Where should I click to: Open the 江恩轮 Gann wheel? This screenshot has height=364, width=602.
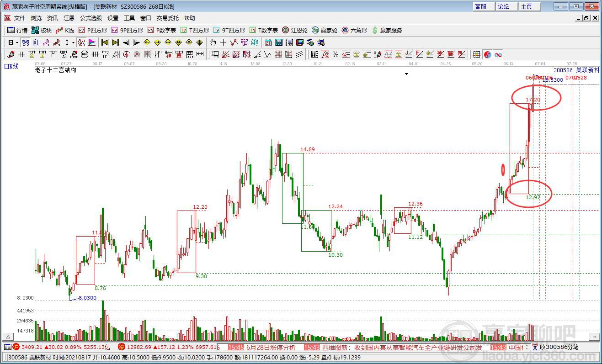[294, 30]
